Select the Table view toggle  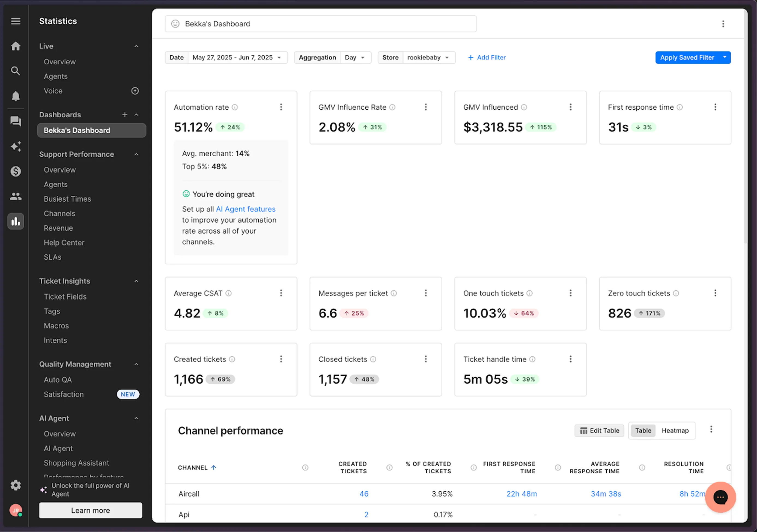[643, 431]
